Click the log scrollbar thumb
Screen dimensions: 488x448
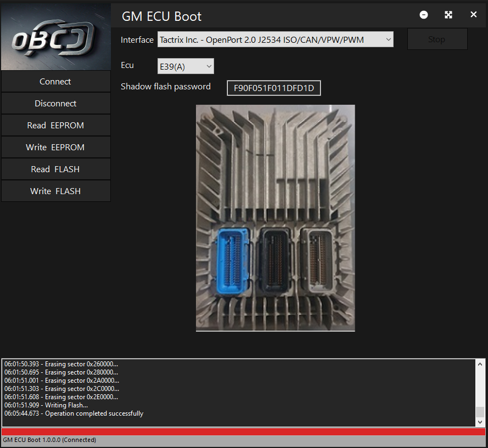(x=480, y=412)
